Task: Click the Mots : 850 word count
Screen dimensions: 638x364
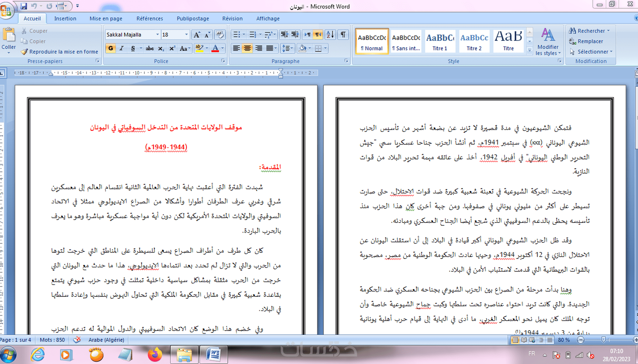Action: pos(52,340)
